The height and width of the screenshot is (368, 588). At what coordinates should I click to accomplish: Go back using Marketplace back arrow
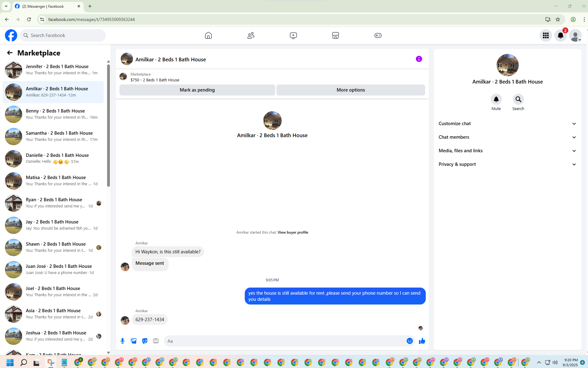(10, 53)
